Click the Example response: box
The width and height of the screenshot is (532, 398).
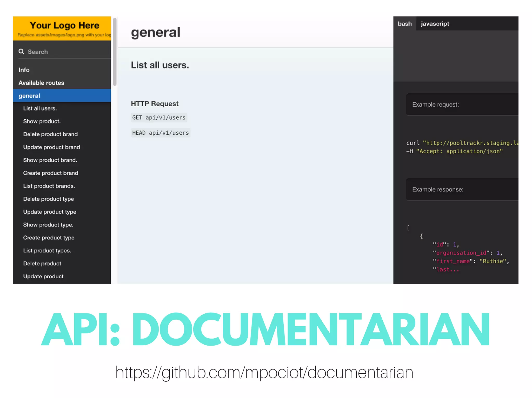[462, 190]
